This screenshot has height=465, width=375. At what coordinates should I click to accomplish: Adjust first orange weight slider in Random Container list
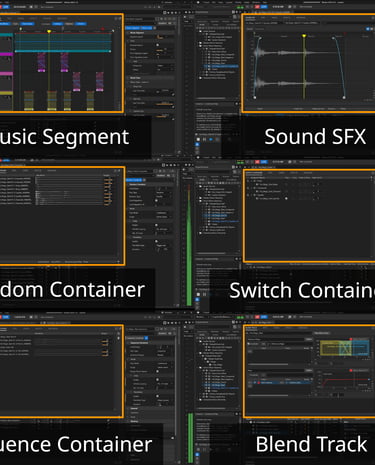(108, 180)
